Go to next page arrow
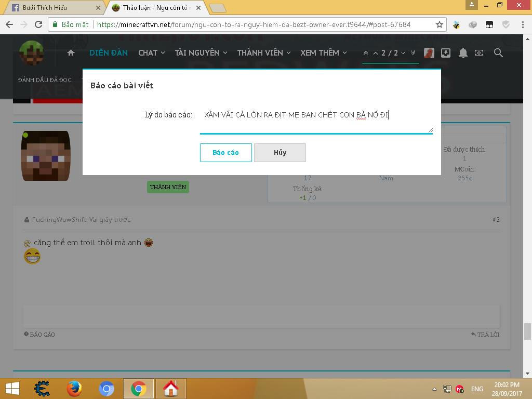 click(403, 54)
